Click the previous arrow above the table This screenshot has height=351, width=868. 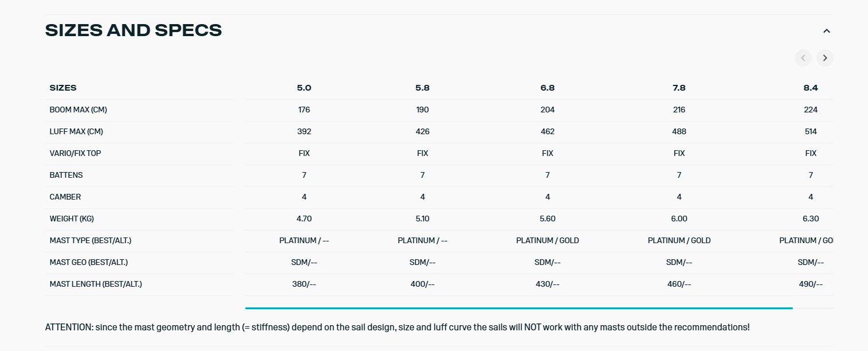point(803,58)
